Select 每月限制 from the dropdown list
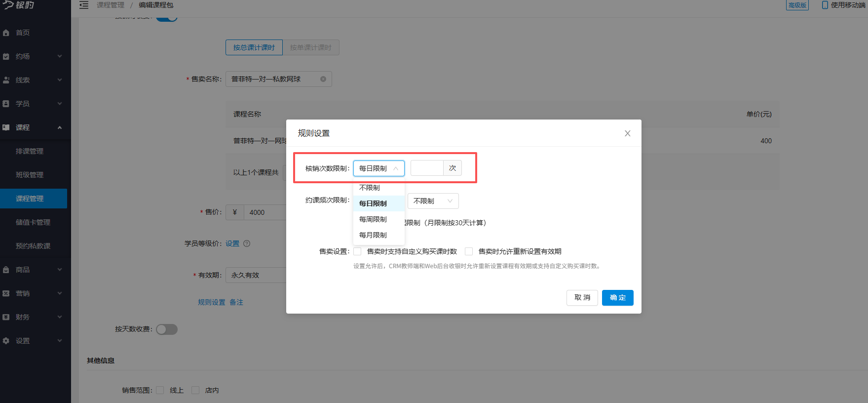 click(x=379, y=235)
